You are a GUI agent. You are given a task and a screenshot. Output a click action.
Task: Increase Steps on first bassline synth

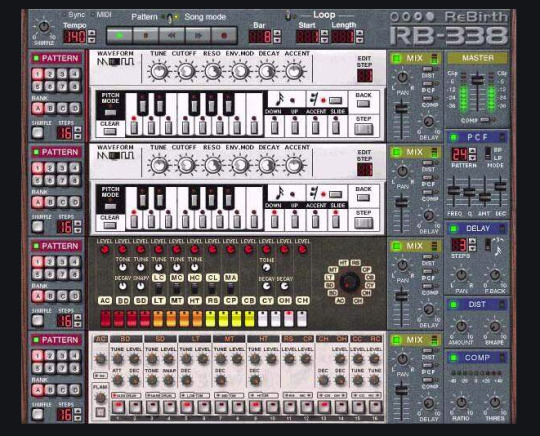click(x=78, y=130)
